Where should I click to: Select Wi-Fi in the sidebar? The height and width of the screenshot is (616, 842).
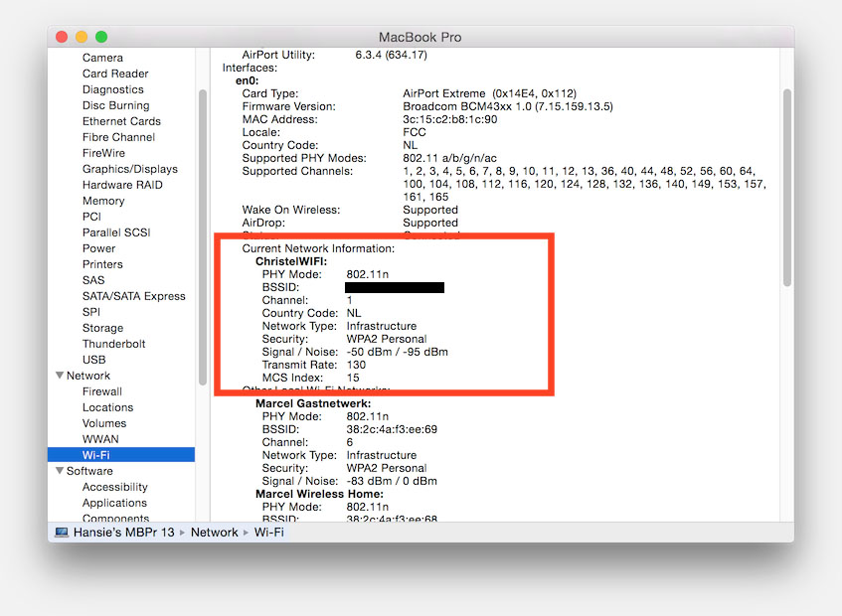click(x=121, y=455)
